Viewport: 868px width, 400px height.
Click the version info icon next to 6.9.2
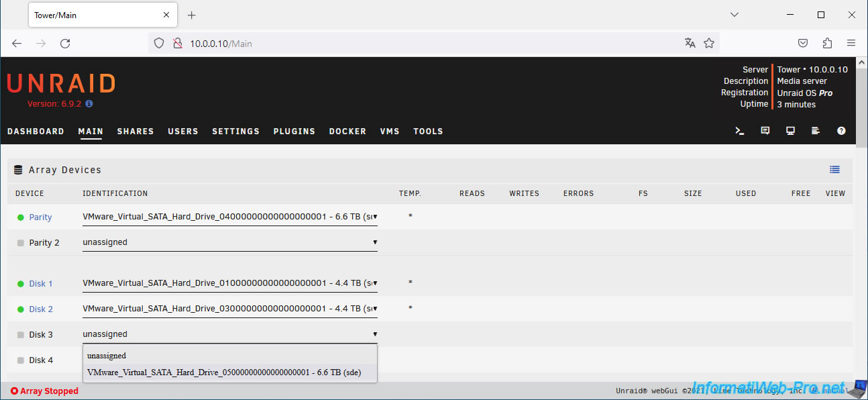pyautogui.click(x=89, y=104)
